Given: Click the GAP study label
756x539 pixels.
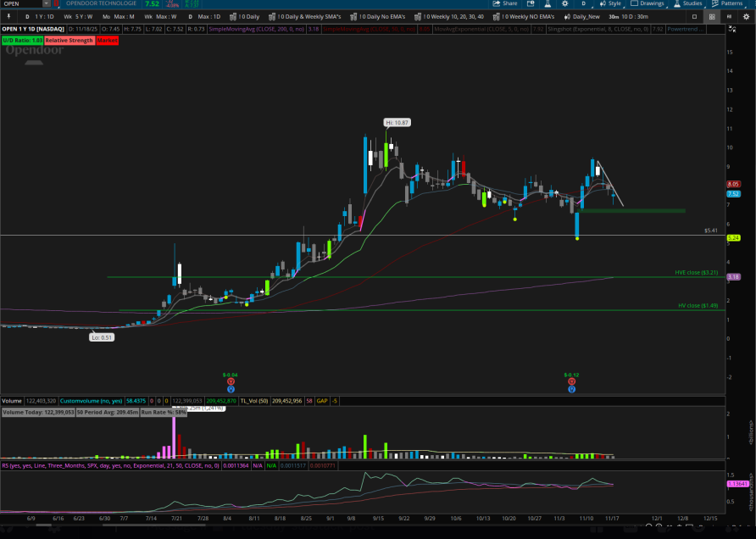Looking at the screenshot, I should (x=322, y=401).
